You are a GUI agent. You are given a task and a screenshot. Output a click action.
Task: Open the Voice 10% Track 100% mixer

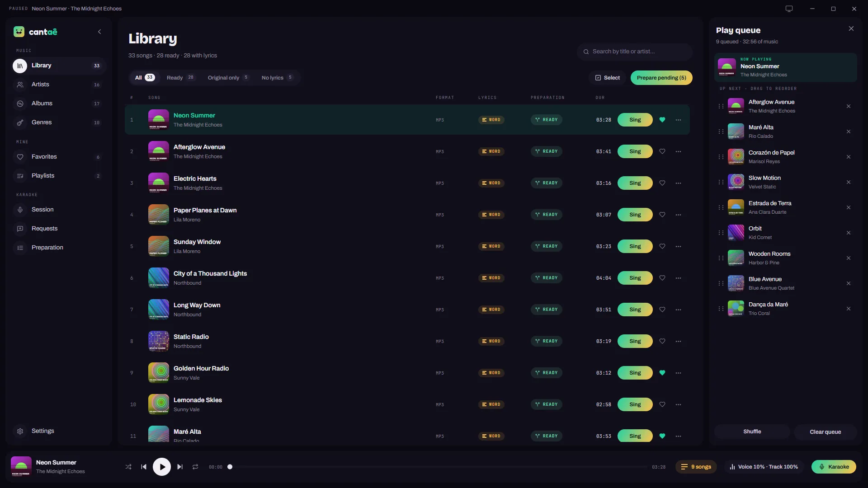pyautogui.click(x=764, y=467)
